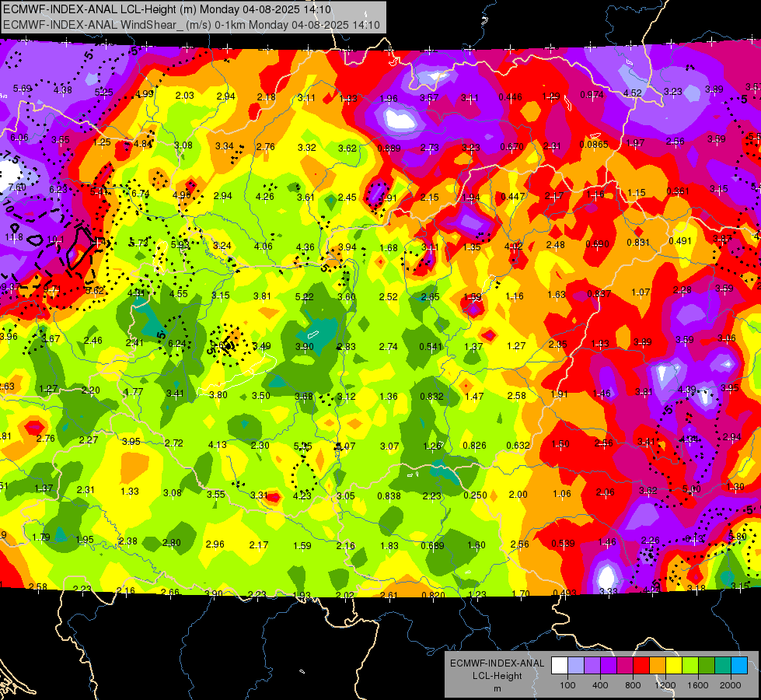Click the wind shear value 0.632
The width and height of the screenshot is (761, 700).
tap(518, 445)
